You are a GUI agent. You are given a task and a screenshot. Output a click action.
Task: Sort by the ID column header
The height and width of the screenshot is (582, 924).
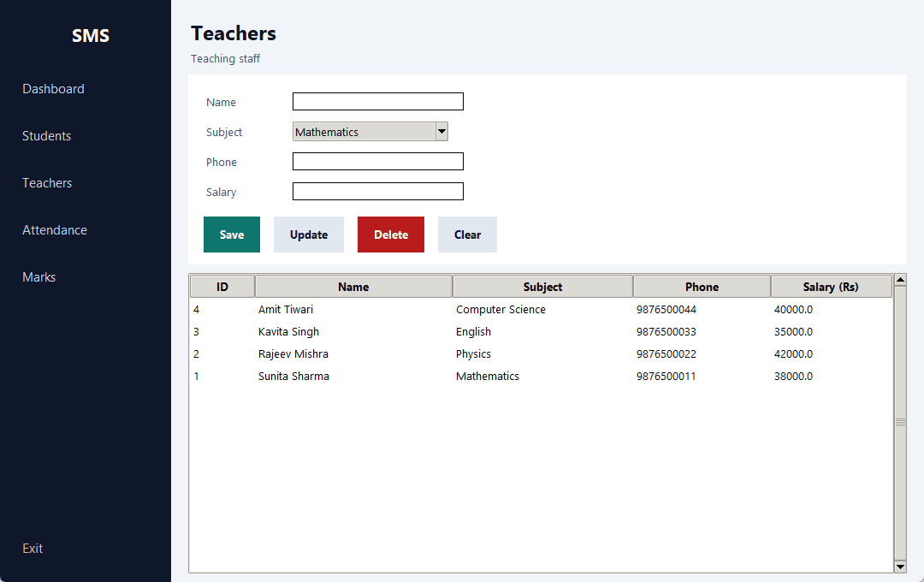click(222, 287)
